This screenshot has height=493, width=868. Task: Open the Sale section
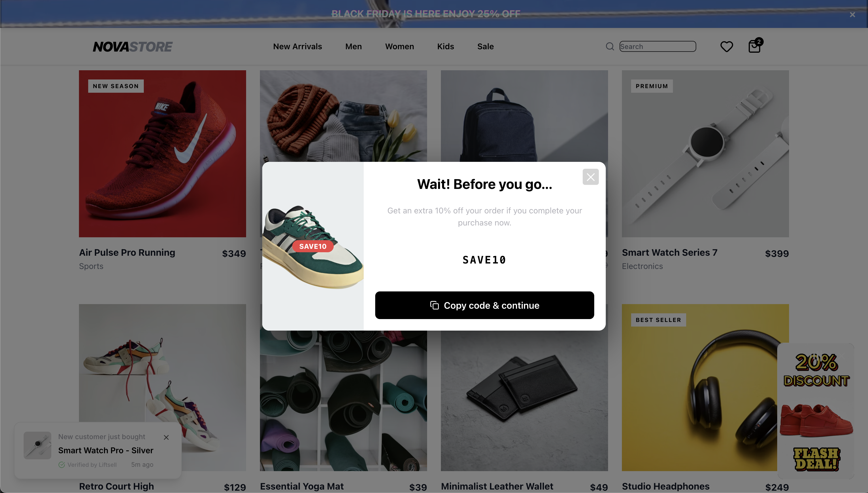[x=486, y=46]
